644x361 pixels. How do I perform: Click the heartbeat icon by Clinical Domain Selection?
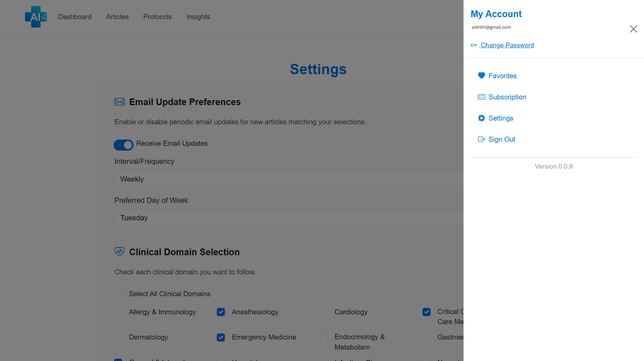tap(119, 252)
